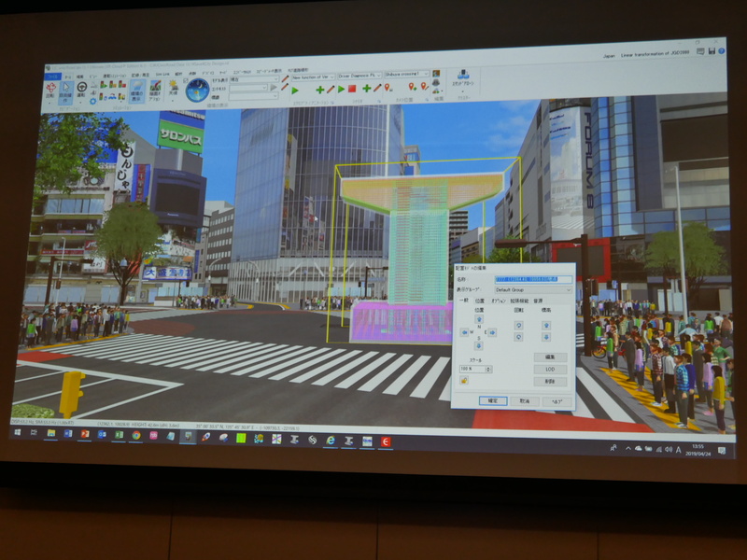Click the blue gear settings icon in the ribbon
The image size is (747, 560).
(92, 101)
